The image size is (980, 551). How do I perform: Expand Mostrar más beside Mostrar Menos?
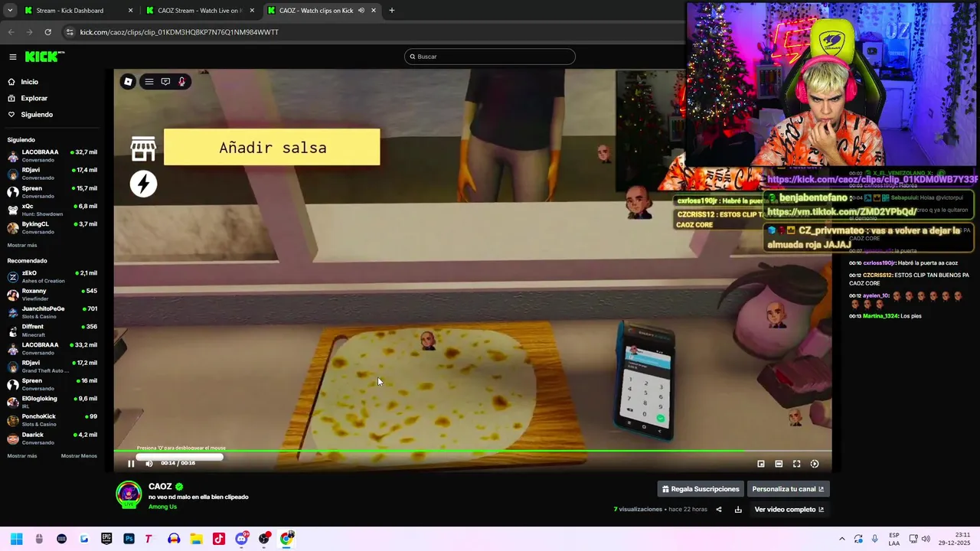click(22, 455)
